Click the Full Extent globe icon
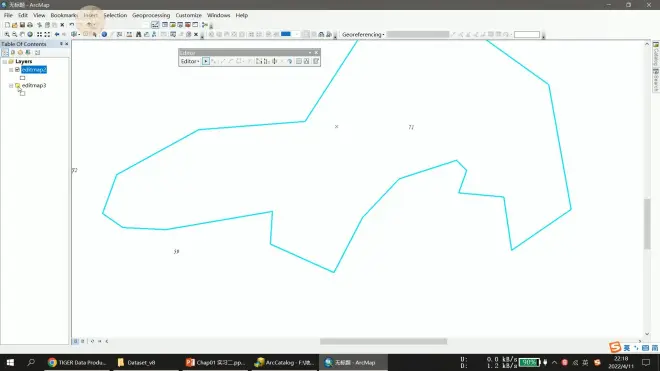Screen dimensions: 660x371 (x=30, y=35)
